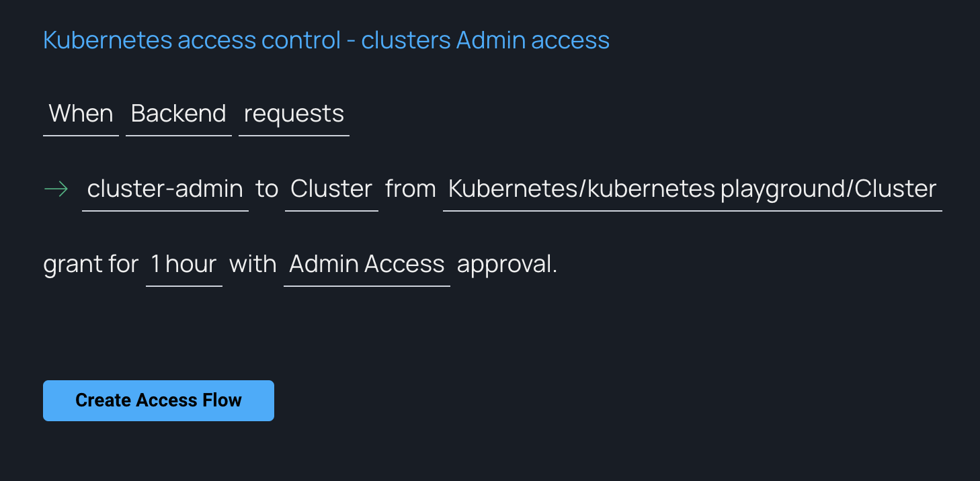Click "Kubernetes access control" at heading start
980x481 pixels.
pos(192,40)
